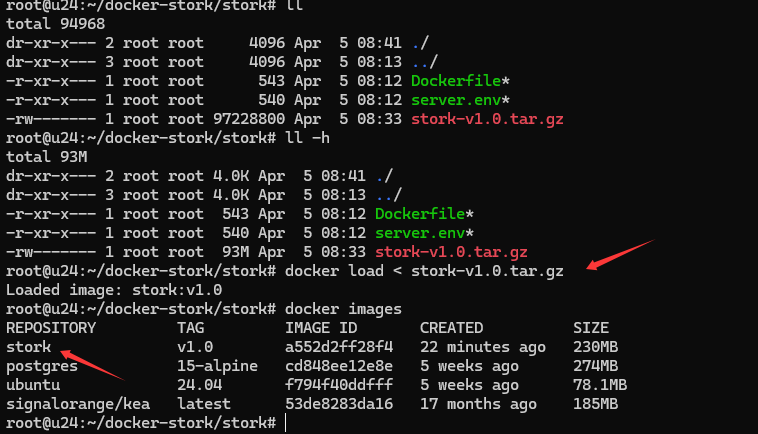This screenshot has width=758, height=434.
Task: Click the 185MB size value
Action: 596,404
